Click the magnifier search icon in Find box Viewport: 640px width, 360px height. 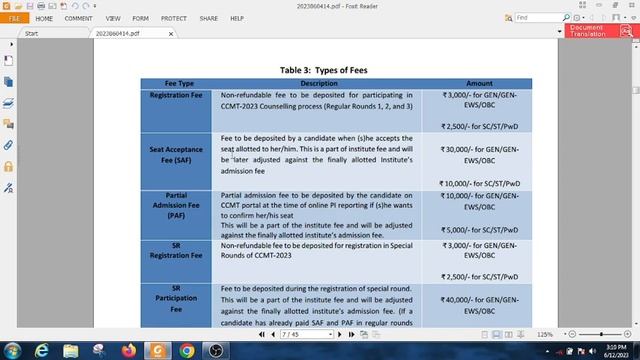click(x=567, y=18)
